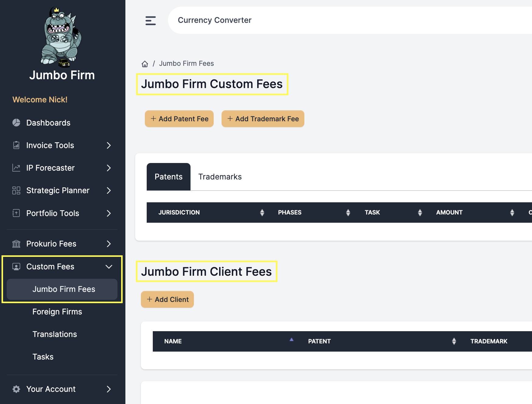Screen dimensions: 532x404
Task: Click the home icon in the breadcrumb
Action: point(145,63)
